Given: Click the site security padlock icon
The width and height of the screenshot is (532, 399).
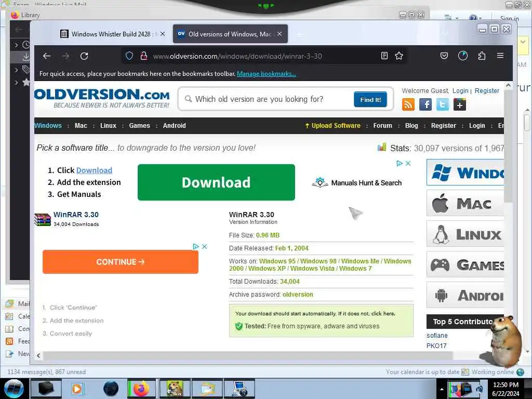Looking at the screenshot, I should (144, 56).
